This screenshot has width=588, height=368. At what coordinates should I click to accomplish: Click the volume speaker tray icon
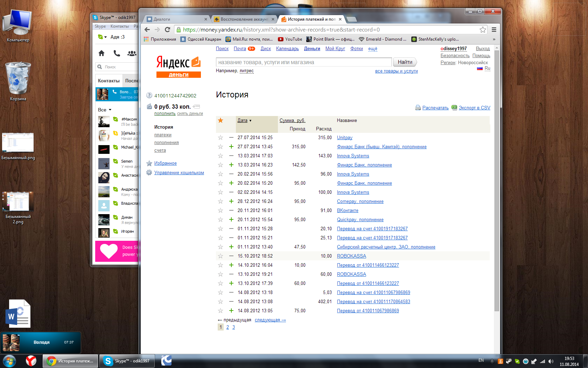pos(551,361)
